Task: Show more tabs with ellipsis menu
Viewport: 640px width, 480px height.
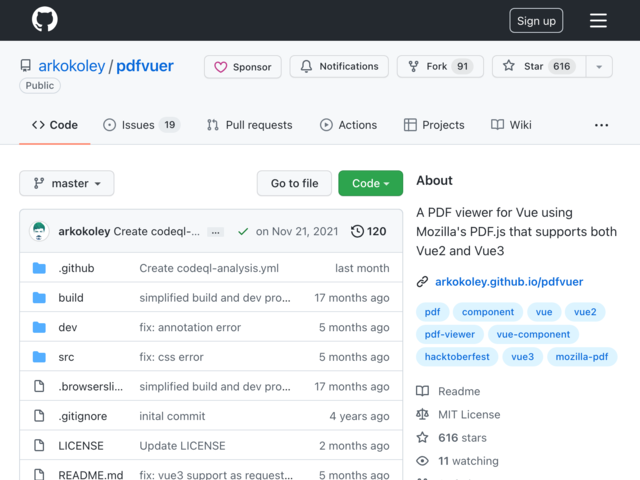Action: coord(601,125)
